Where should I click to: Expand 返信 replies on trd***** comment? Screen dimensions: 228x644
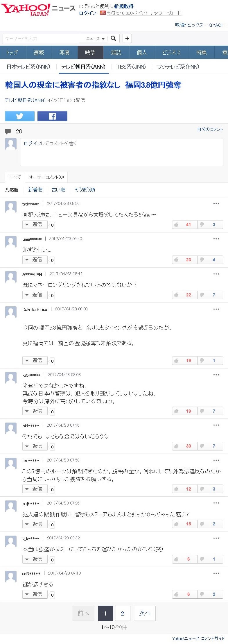click(35, 225)
